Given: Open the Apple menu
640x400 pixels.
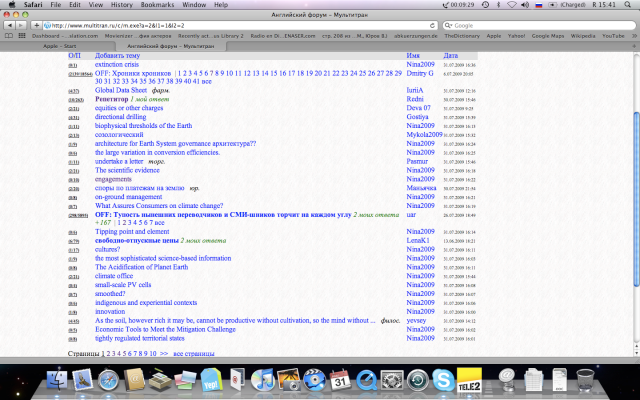Looking at the screenshot, I should tap(11, 4).
